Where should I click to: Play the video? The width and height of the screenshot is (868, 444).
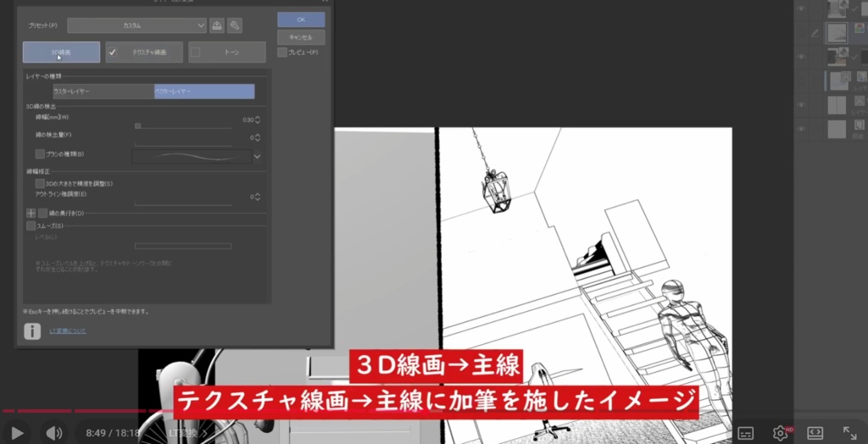coord(17,433)
